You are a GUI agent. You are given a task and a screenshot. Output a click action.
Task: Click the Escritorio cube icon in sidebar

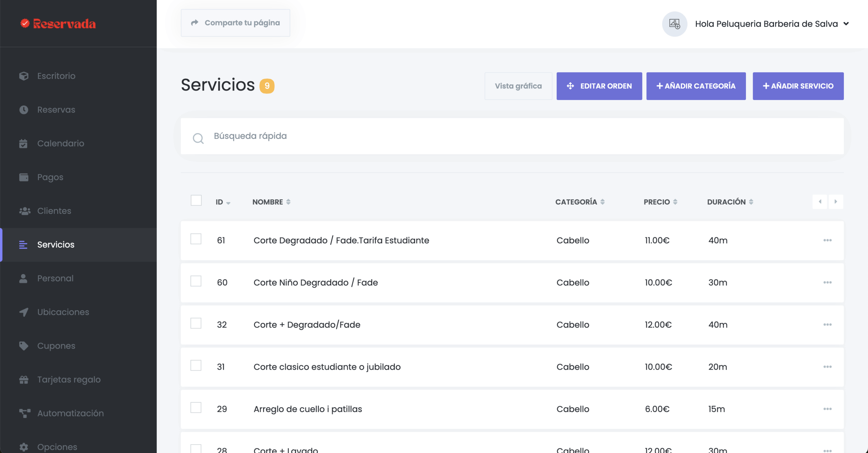(x=24, y=76)
